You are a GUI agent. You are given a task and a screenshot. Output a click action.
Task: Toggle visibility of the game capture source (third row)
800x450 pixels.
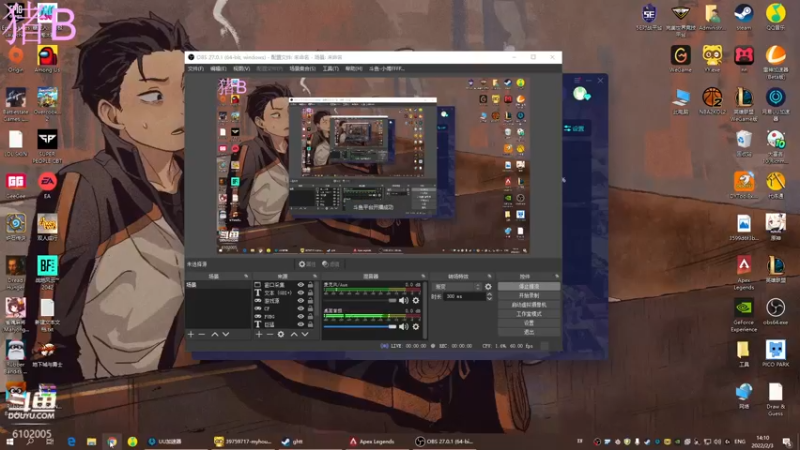[301, 301]
